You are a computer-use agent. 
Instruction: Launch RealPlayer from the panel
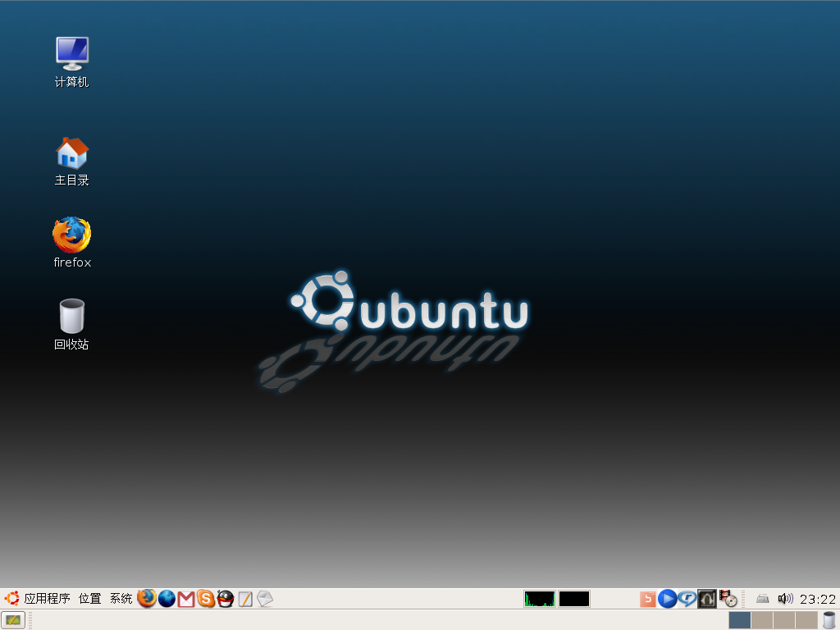click(x=687, y=598)
